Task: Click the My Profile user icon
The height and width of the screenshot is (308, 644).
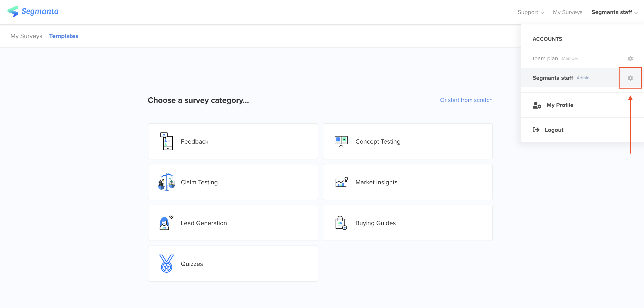Action: pos(537,105)
